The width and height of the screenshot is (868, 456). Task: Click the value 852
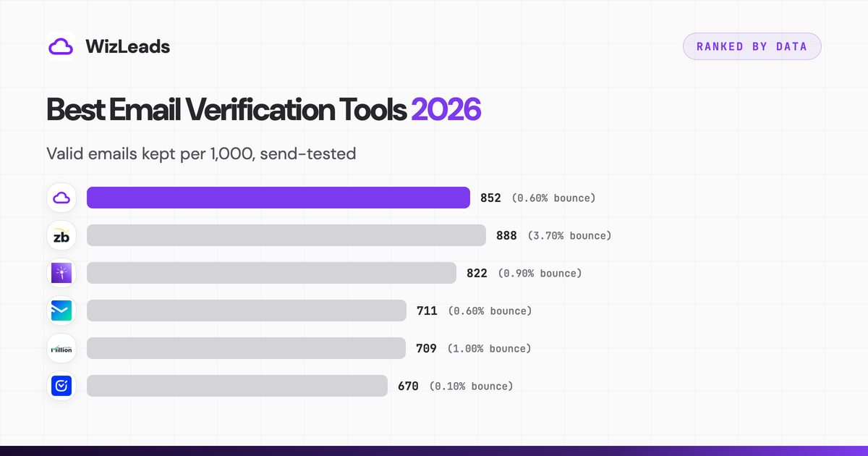coord(490,198)
